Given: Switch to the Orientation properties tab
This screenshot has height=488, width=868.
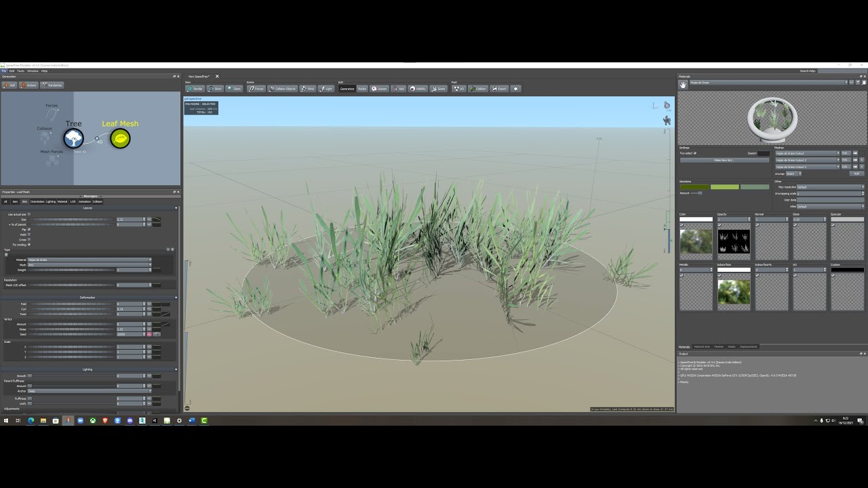Looking at the screenshot, I should point(37,201).
